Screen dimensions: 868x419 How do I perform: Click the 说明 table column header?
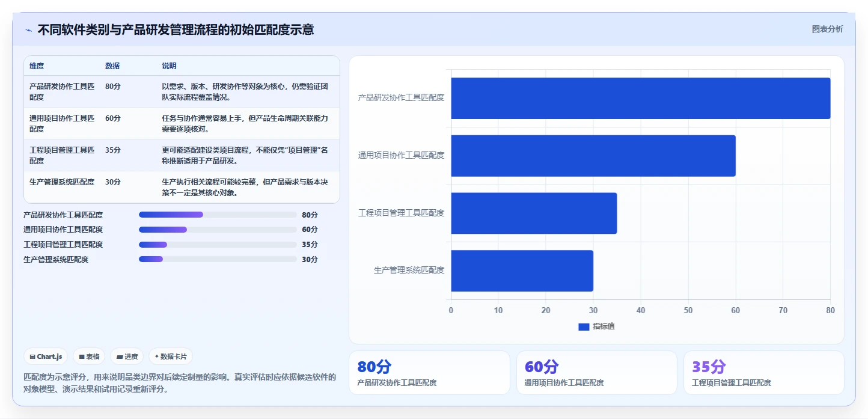(169, 66)
